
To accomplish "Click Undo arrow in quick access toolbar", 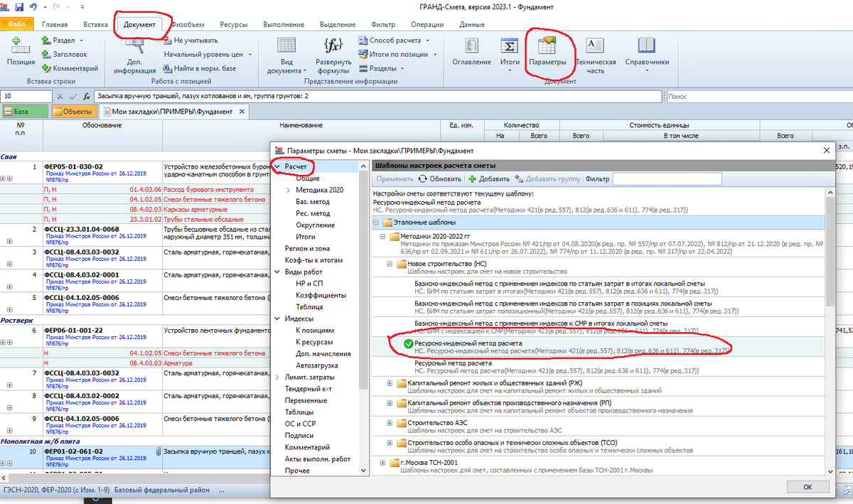I will [33, 7].
